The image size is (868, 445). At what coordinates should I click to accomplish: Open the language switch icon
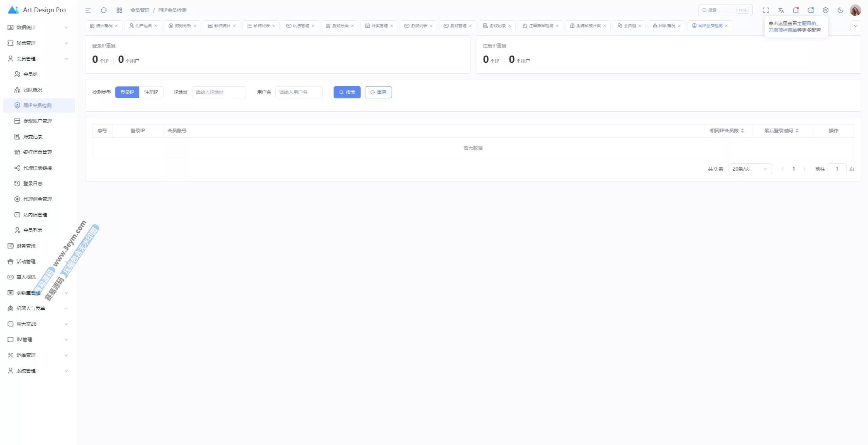click(x=781, y=10)
